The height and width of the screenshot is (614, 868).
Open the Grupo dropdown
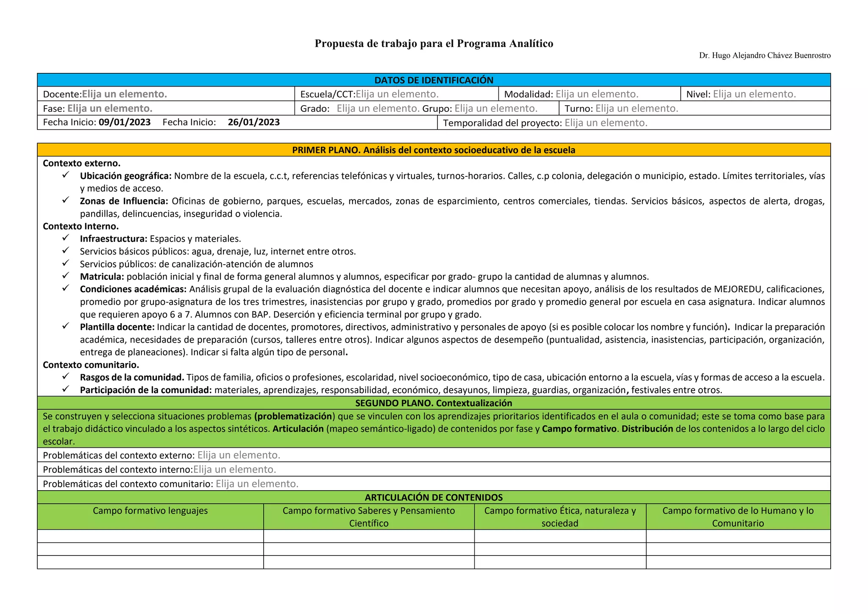pos(496,109)
